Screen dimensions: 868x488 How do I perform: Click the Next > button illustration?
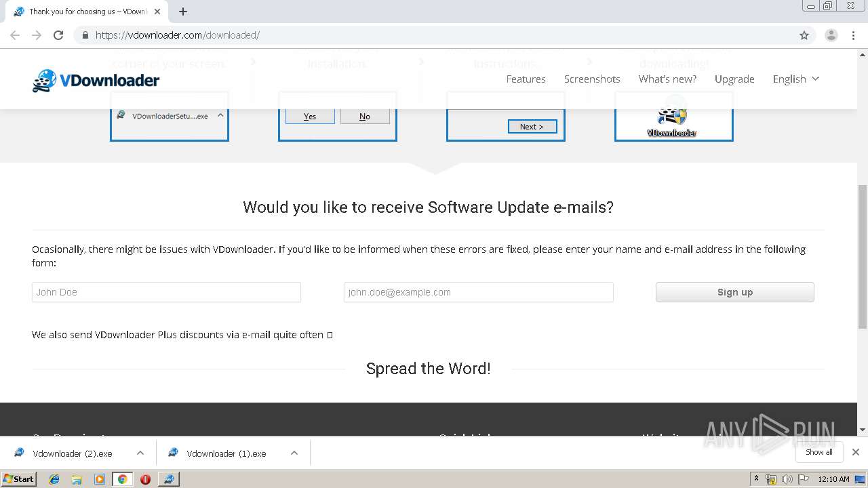[x=532, y=127]
